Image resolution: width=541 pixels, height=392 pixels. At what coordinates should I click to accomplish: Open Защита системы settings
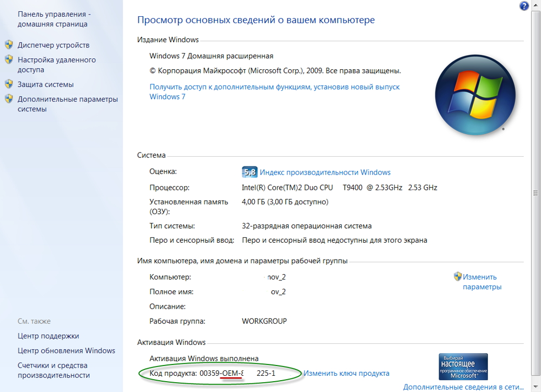coord(45,84)
